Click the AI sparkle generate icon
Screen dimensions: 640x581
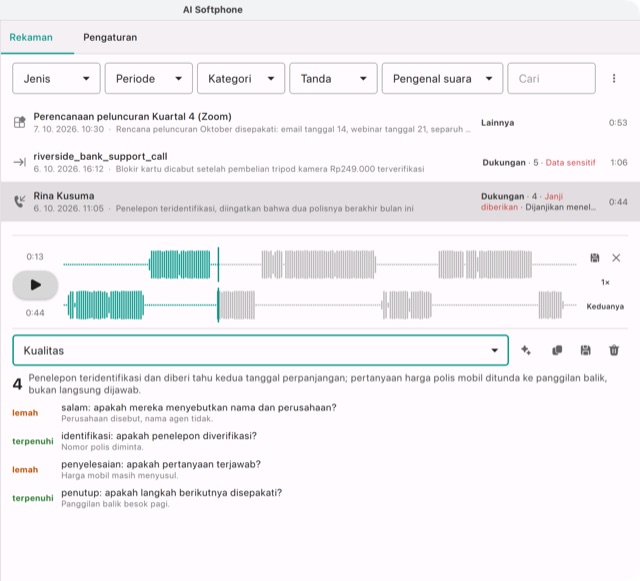pyautogui.click(x=526, y=350)
